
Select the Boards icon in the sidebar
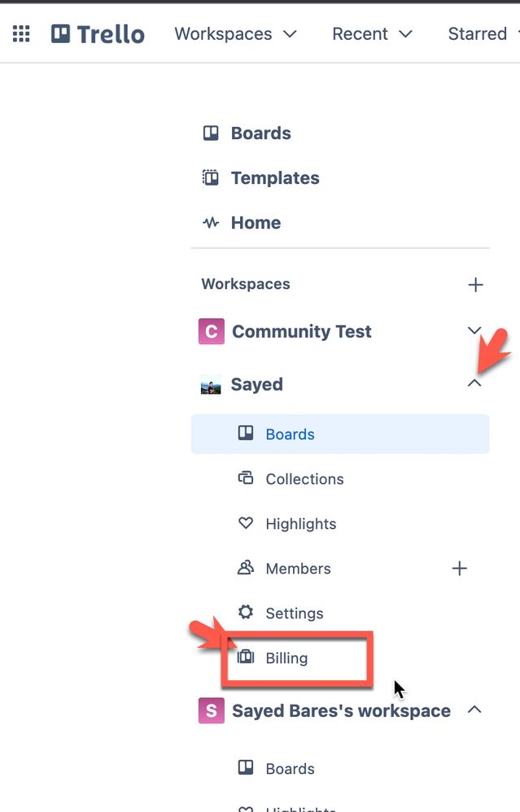[x=211, y=133]
